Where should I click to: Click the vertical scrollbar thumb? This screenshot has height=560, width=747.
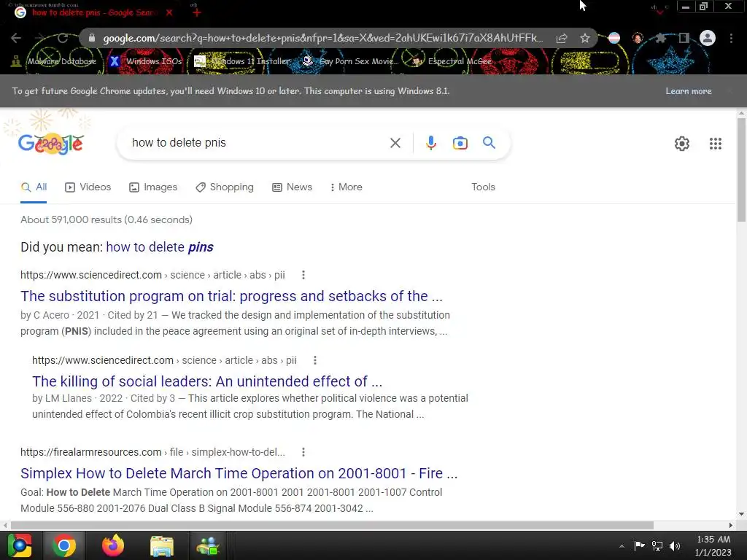click(x=741, y=169)
